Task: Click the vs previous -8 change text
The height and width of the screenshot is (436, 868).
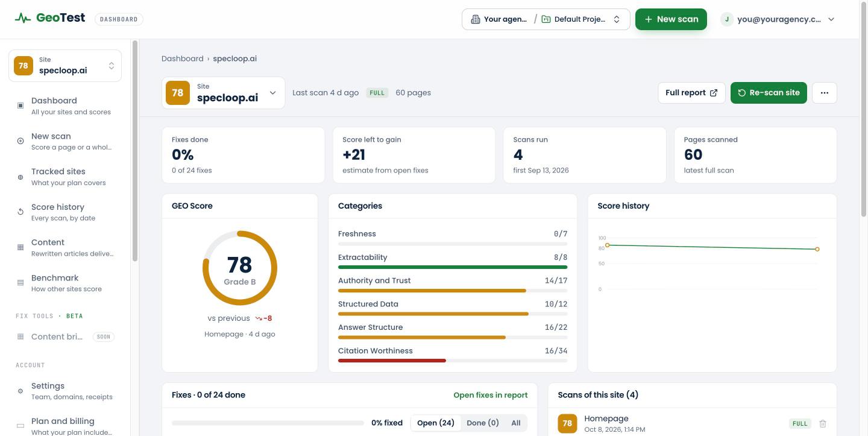Action: coord(240,318)
